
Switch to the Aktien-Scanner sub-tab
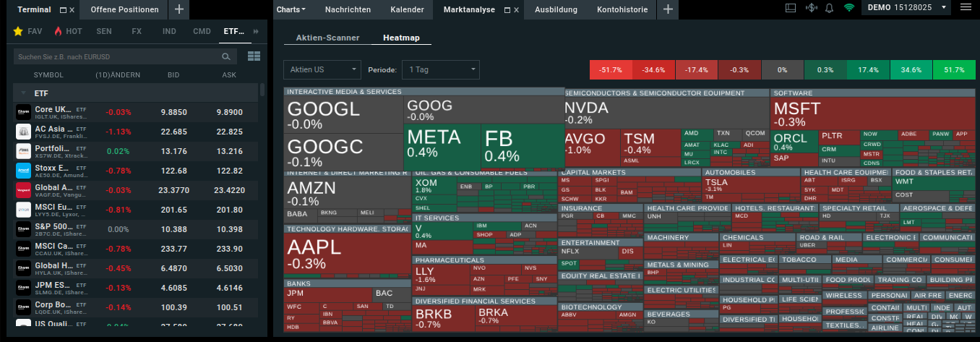[x=327, y=38]
